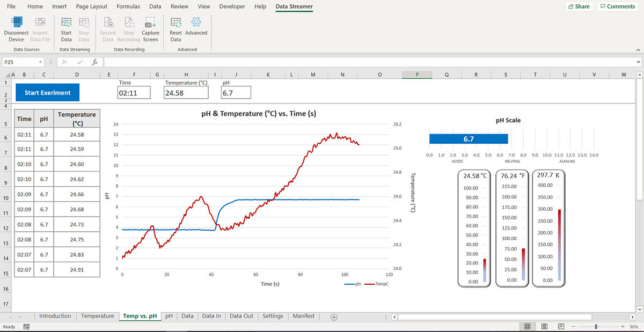Click the Start Exeriment button
The image size is (644, 332).
click(47, 92)
